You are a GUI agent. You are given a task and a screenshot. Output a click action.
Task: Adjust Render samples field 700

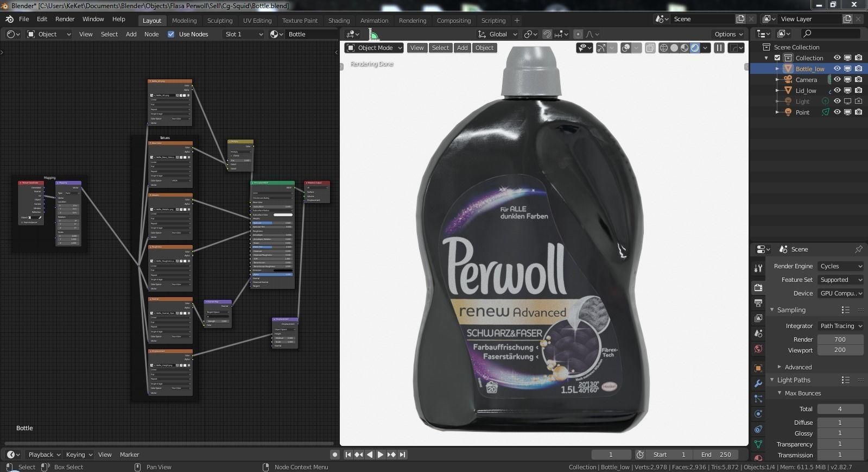pyautogui.click(x=840, y=339)
